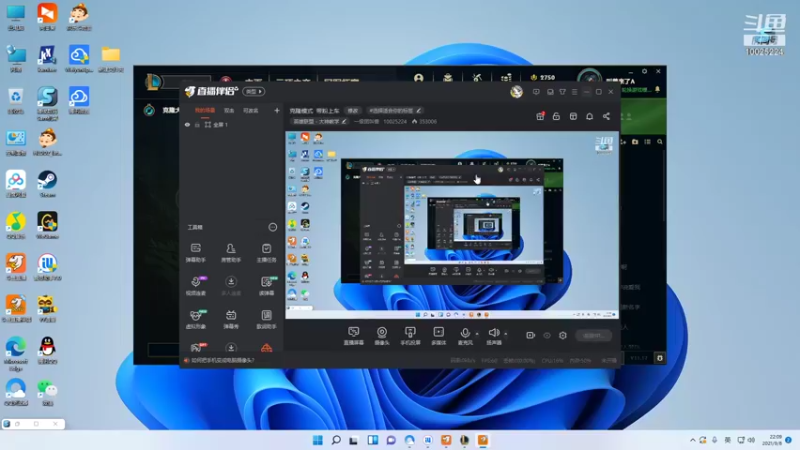Click the 修改 button beside the mode text
This screenshot has height=450, width=800.
[353, 110]
